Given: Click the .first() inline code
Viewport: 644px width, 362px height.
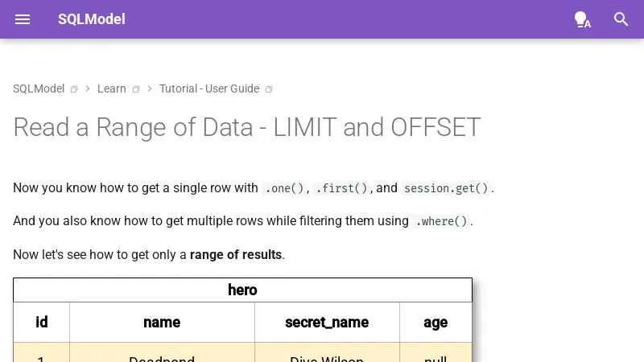Looking at the screenshot, I should point(341,188).
